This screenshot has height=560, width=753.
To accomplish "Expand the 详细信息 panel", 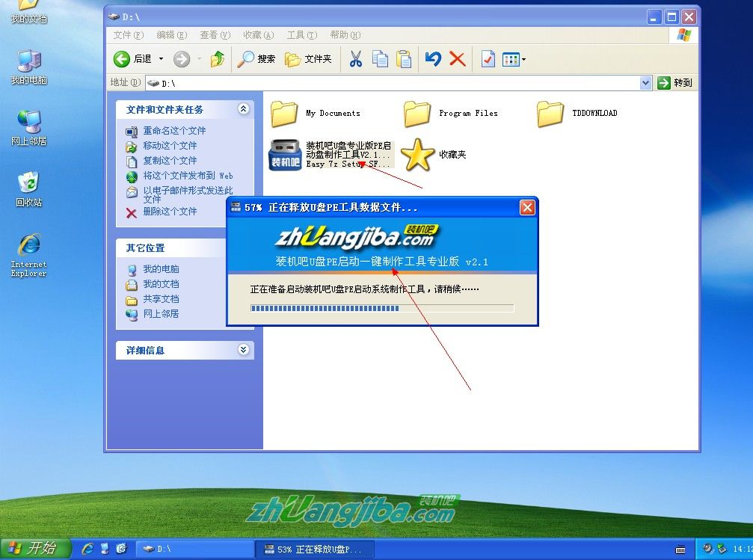I will pos(243,350).
